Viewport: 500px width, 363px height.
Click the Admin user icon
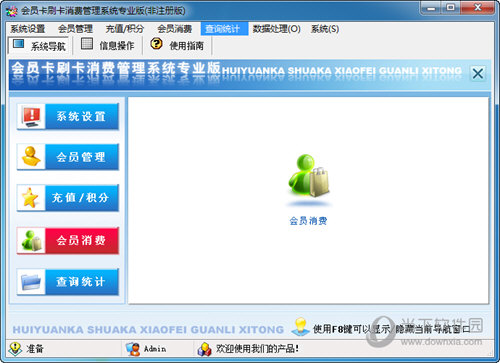[133, 349]
